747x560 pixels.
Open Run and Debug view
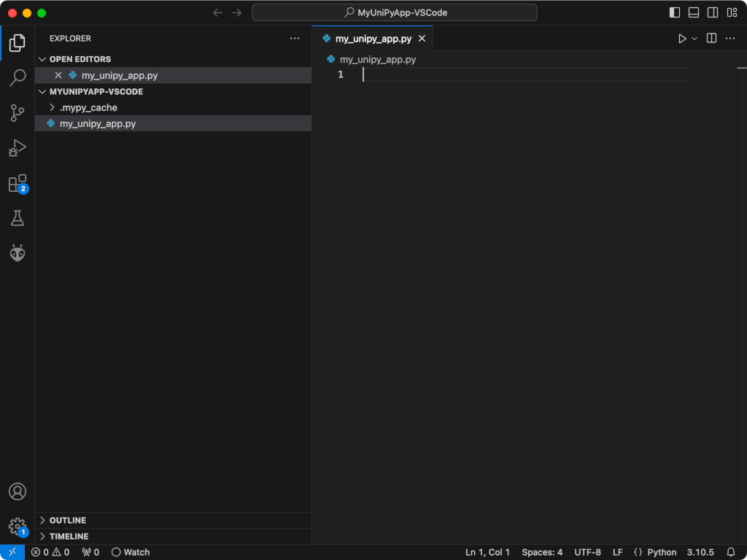[x=18, y=148]
